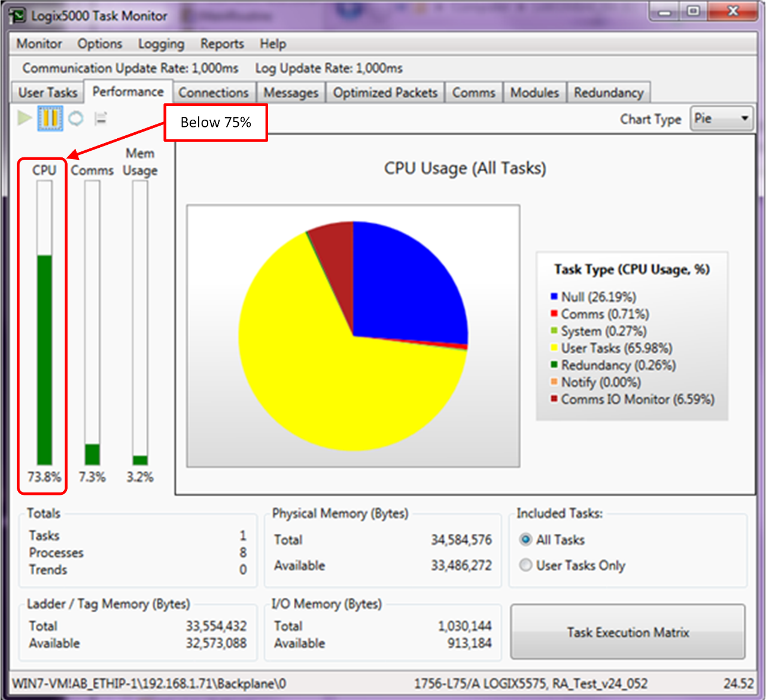Image resolution: width=766 pixels, height=700 pixels.
Task: Click the yellow User Tasks legend marker
Action: click(x=554, y=348)
